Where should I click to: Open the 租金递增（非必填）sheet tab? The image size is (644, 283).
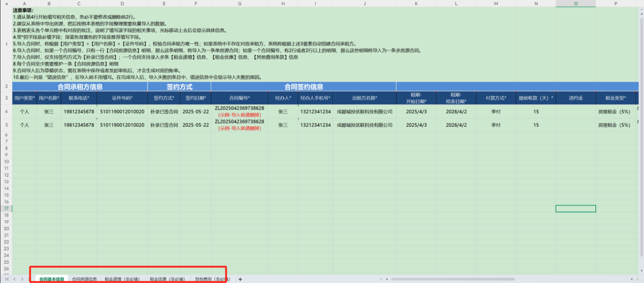pyautogui.click(x=122, y=279)
